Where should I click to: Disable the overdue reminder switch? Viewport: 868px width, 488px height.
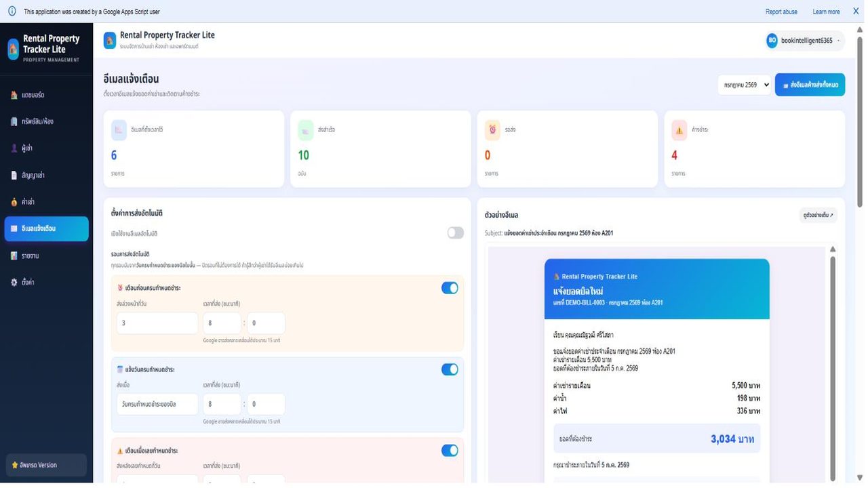(x=450, y=451)
